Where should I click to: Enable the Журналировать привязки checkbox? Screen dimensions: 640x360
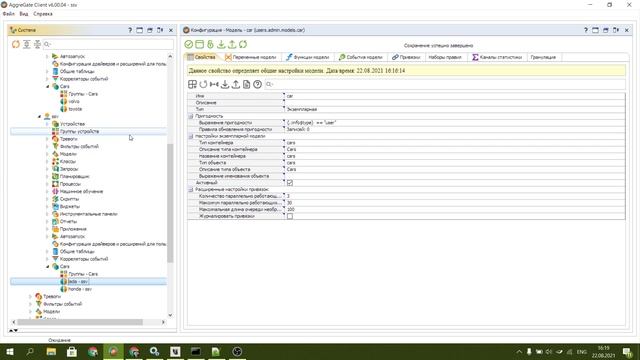coord(290,216)
